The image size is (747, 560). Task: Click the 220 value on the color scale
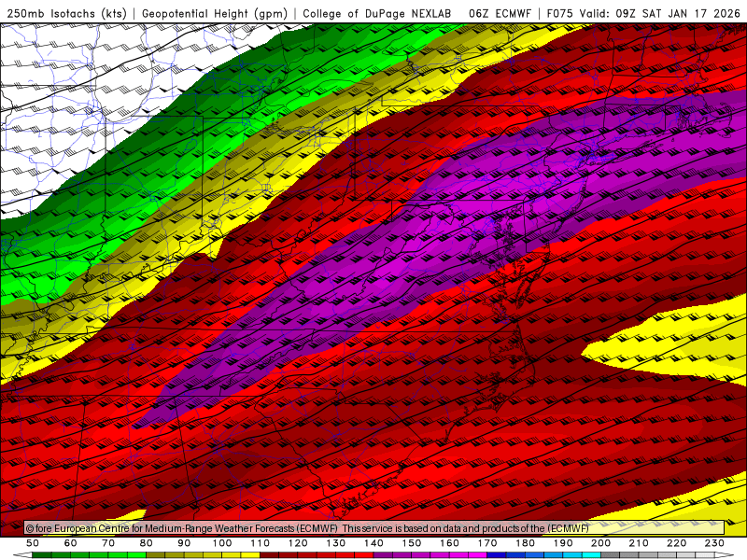677,543
